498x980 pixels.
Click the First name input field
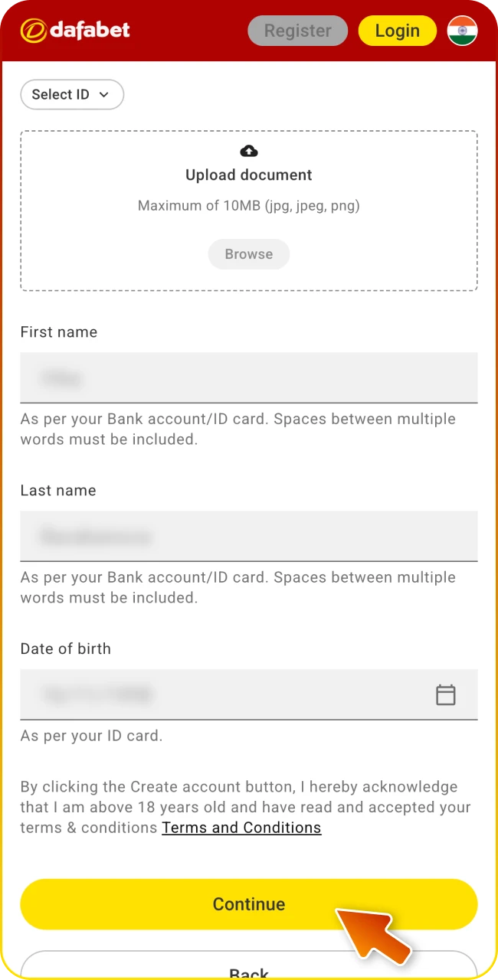pos(248,377)
